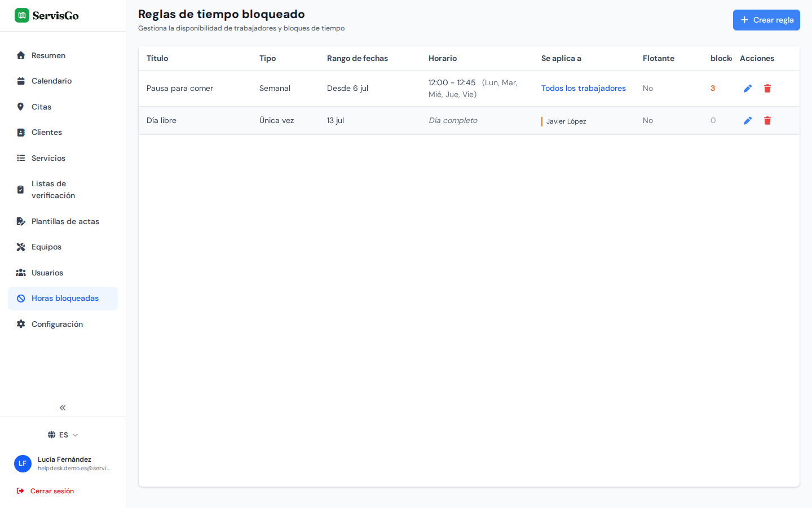Open the Citas section
812x508 pixels.
coord(63,107)
